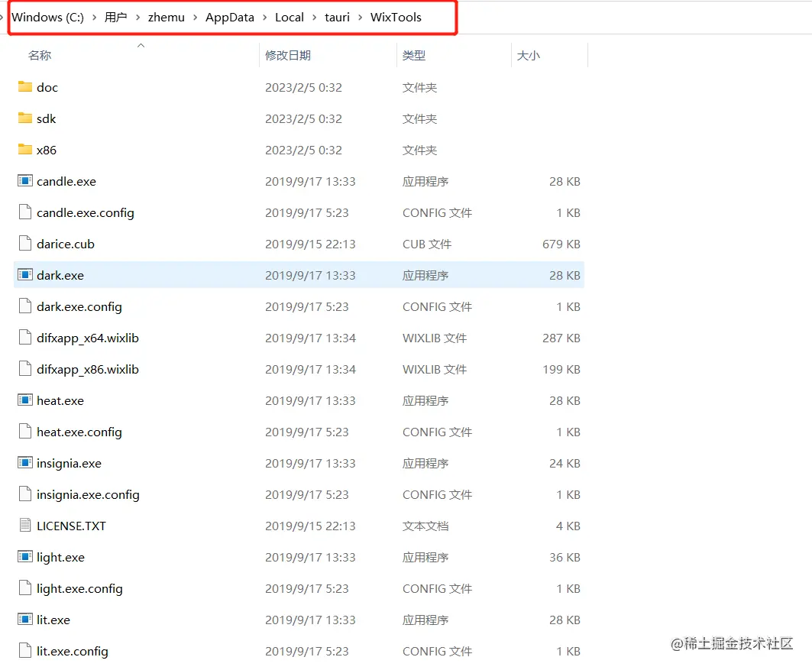Go to AppData folder in breadcrumb
The image size is (812, 670).
(230, 17)
